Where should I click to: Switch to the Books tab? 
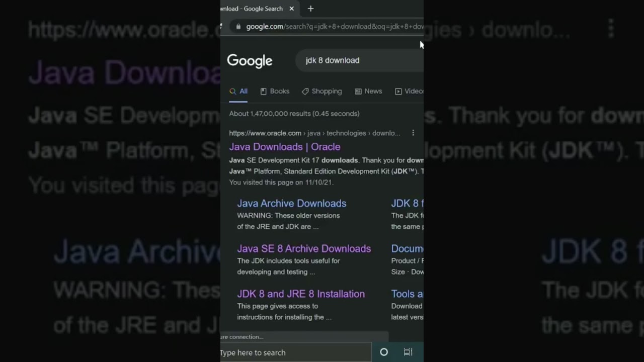pyautogui.click(x=275, y=91)
